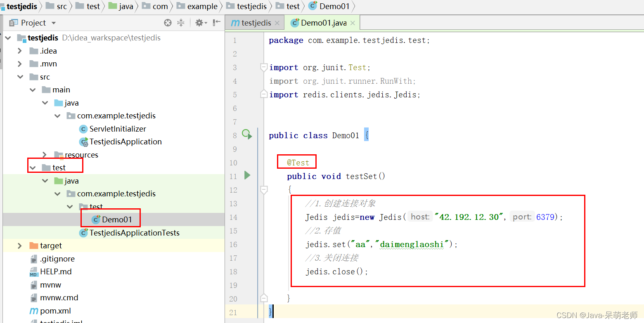This screenshot has width=644, height=323.
Task: Click the host string "42.192.12.30"
Action: point(469,217)
